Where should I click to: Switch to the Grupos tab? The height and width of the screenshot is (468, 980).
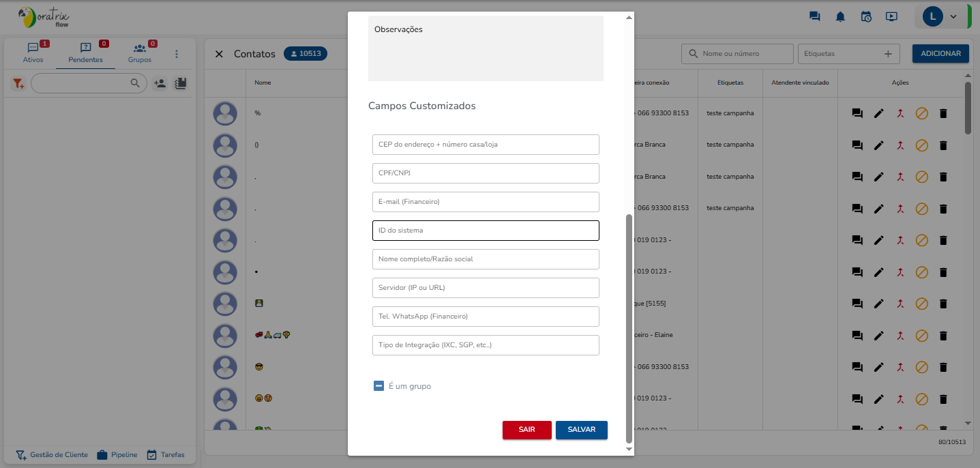coord(140,53)
